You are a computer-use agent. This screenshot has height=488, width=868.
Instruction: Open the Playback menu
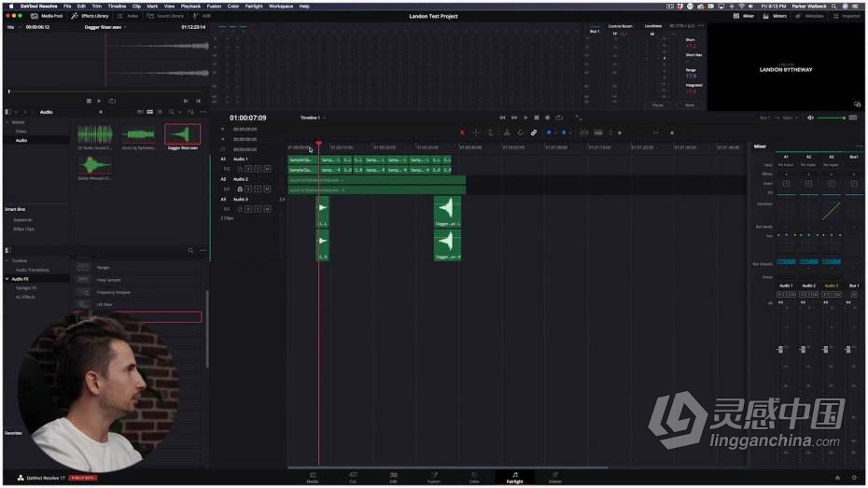click(190, 7)
